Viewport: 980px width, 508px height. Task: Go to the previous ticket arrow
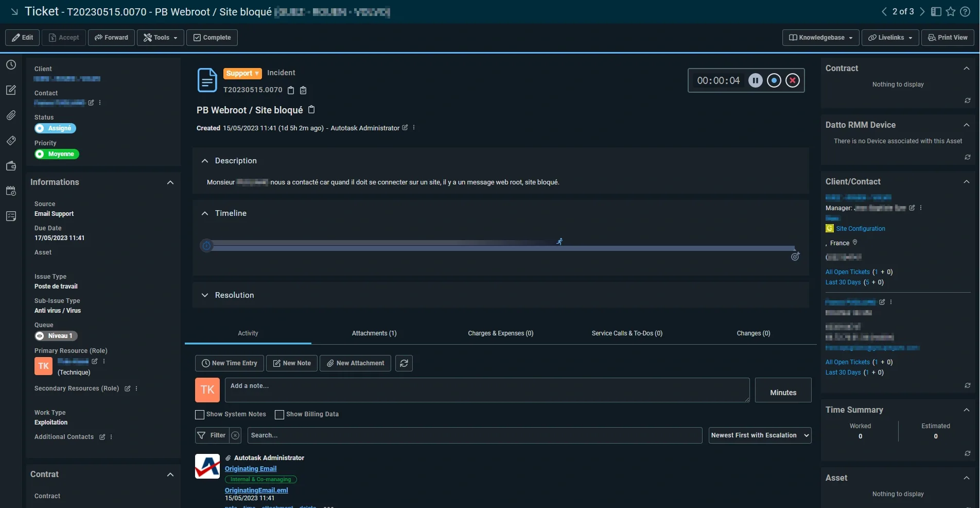click(884, 11)
